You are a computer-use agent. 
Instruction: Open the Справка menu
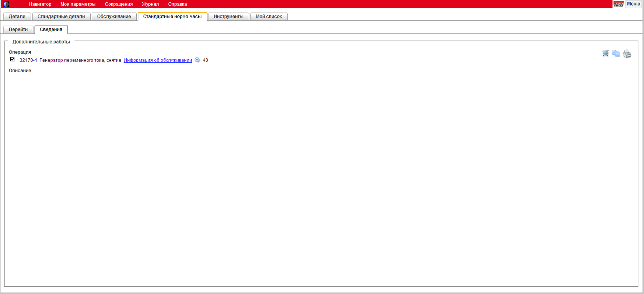pyautogui.click(x=177, y=4)
